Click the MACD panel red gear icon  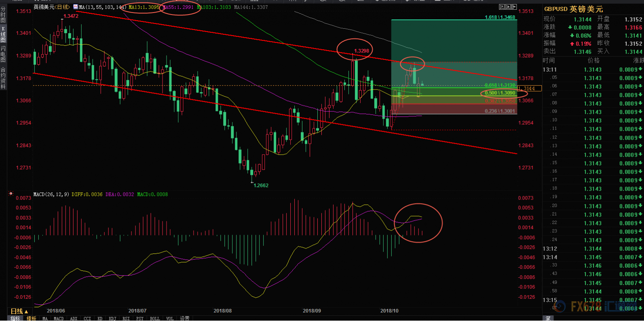pos(11,194)
